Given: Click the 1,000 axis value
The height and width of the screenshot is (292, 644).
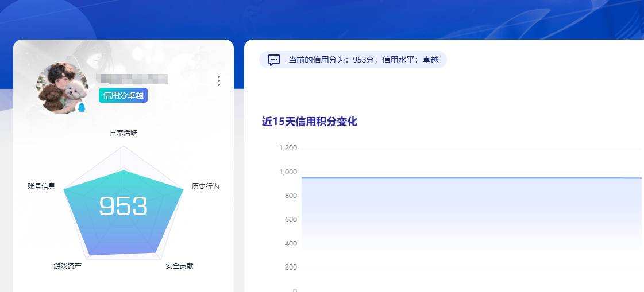Looking at the screenshot, I should pyautogui.click(x=288, y=172).
